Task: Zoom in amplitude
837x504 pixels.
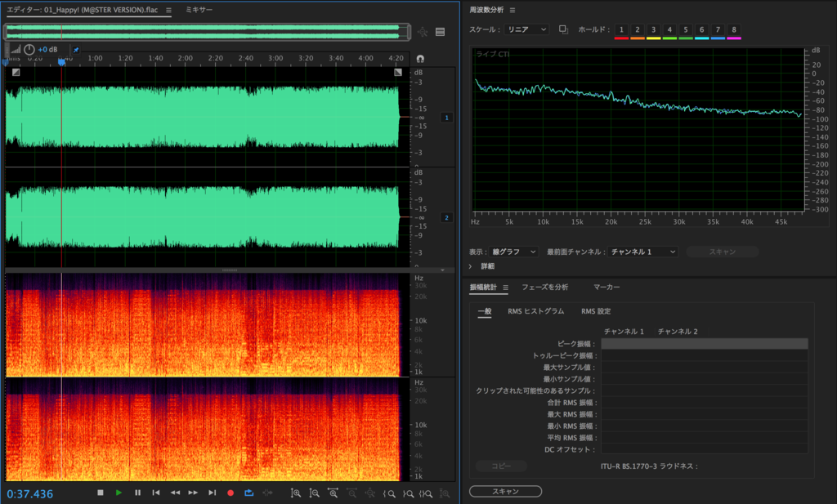Action: (296, 493)
